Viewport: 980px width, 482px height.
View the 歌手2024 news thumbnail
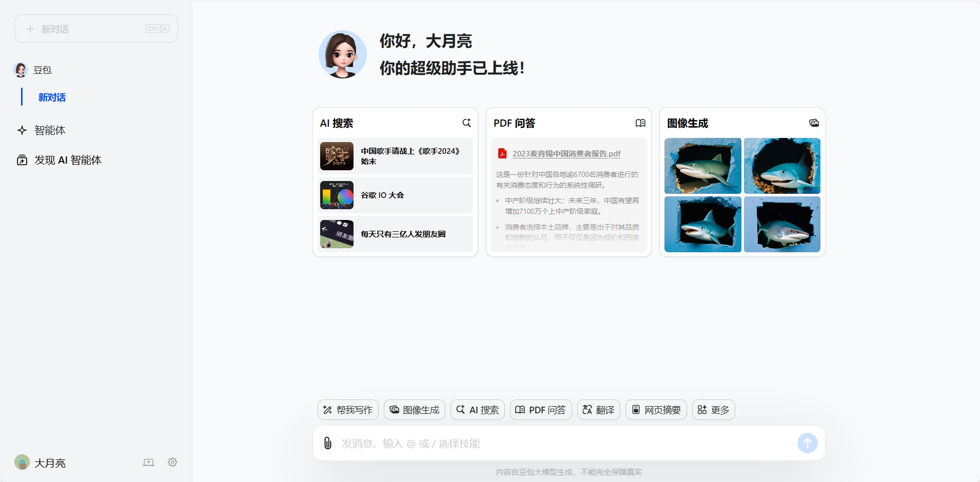(x=337, y=156)
